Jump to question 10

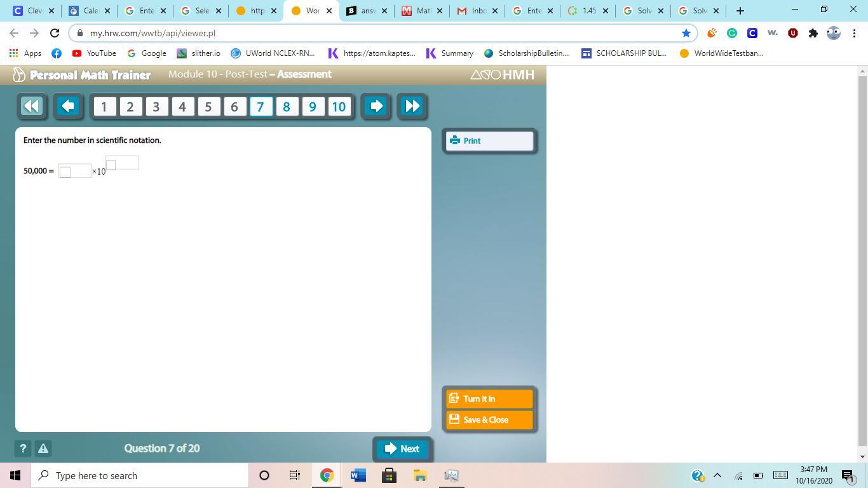click(339, 107)
